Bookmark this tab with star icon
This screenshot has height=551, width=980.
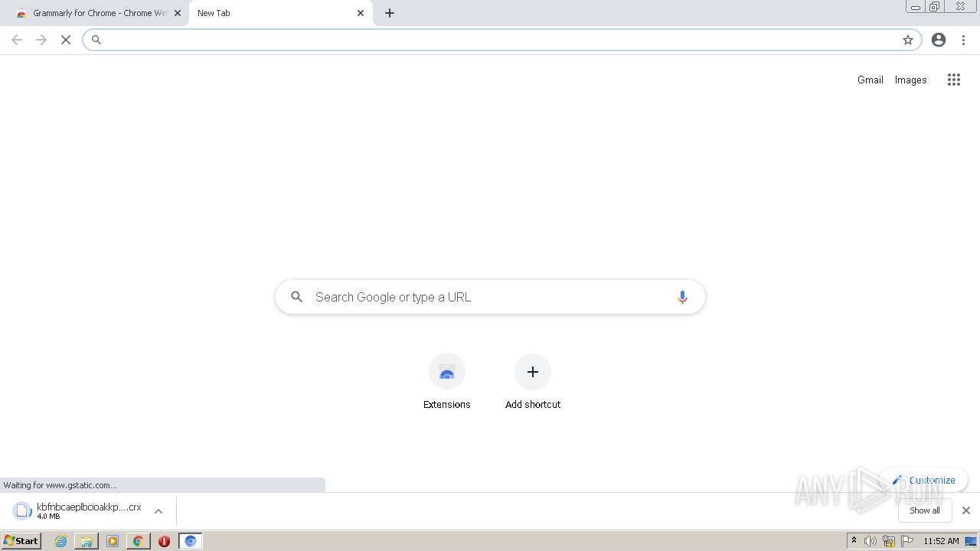908,40
